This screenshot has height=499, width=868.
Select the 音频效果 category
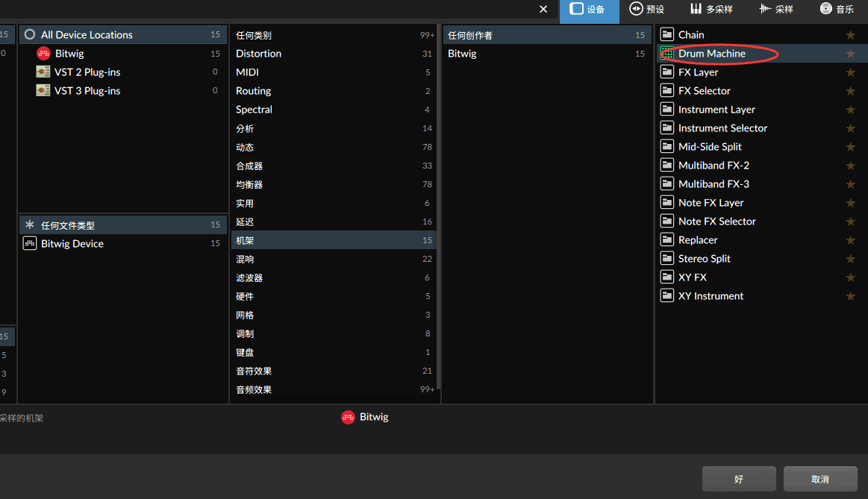point(334,389)
